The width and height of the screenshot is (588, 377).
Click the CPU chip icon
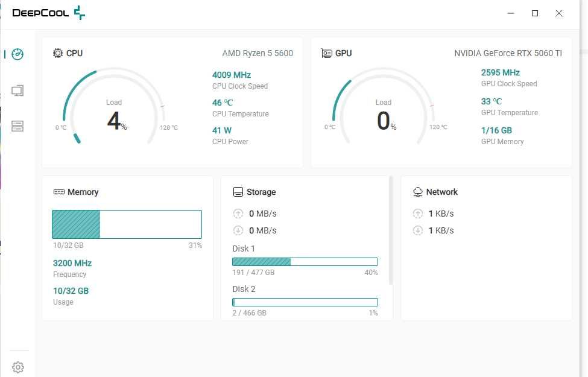58,53
